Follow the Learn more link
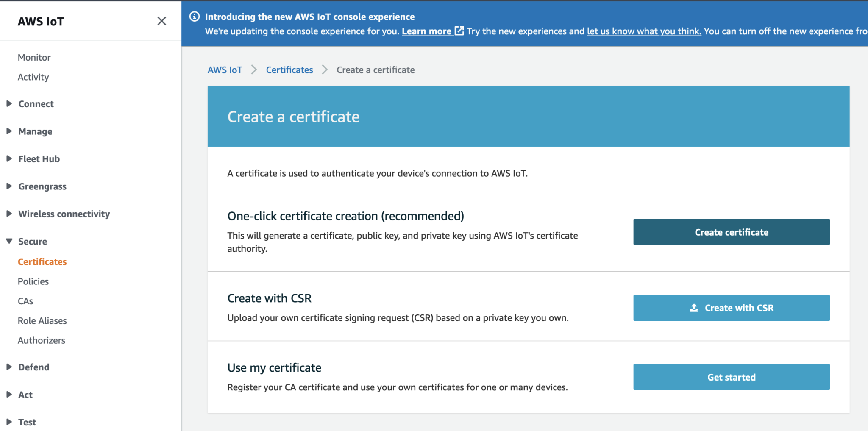868x431 pixels. [x=426, y=31]
